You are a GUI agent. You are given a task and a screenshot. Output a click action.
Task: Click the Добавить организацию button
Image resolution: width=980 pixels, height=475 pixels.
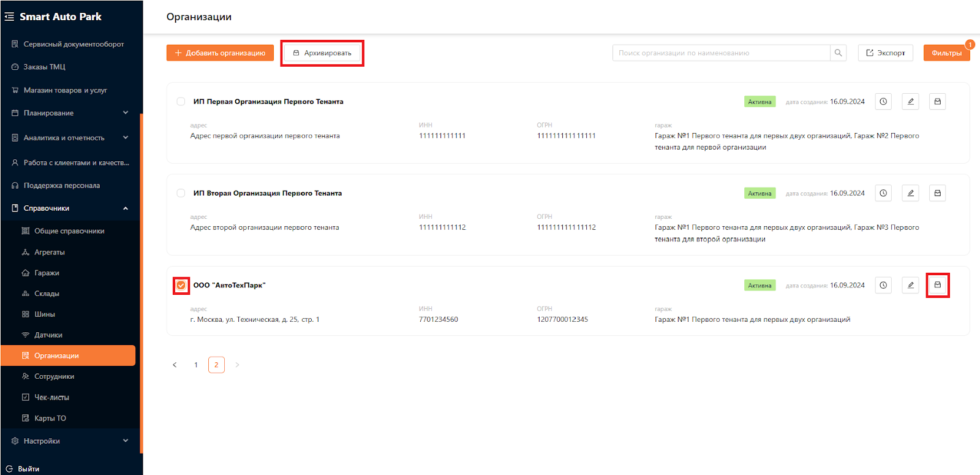pyautogui.click(x=220, y=53)
